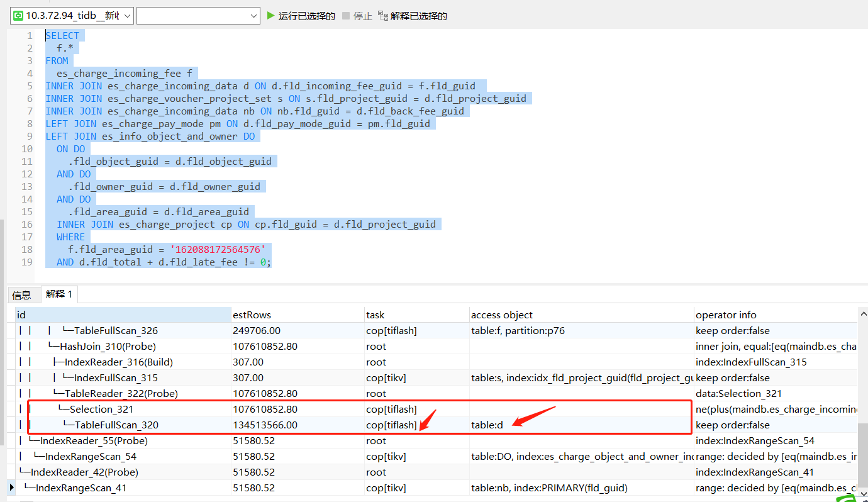868x502 pixels.
Task: Select the Selection_321 row
Action: tap(437, 409)
